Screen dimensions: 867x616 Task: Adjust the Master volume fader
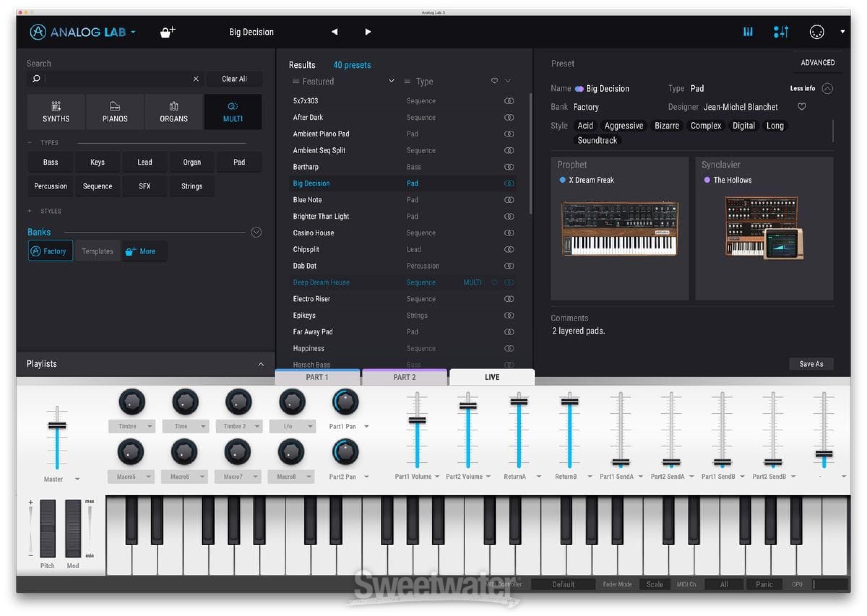[57, 426]
